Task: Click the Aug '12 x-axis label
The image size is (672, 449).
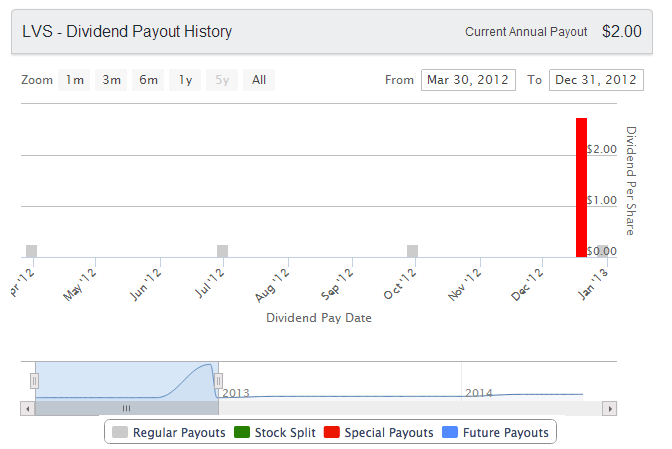Action: pos(272,285)
